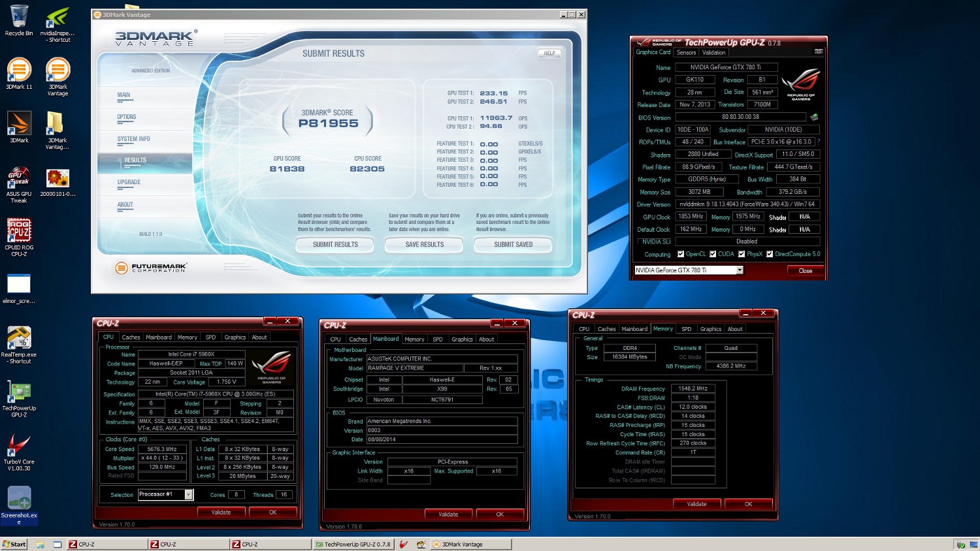Click the GPU-Z screenshot camera icon
Viewport: 980px width, 551px height.
click(818, 52)
